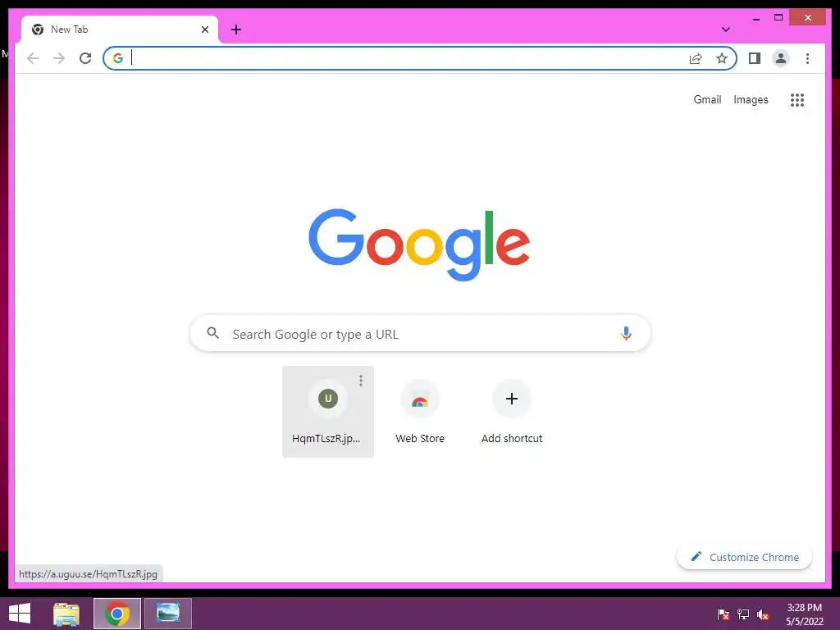The width and height of the screenshot is (840, 630).
Task: Open the side panel icon
Action: click(x=755, y=58)
